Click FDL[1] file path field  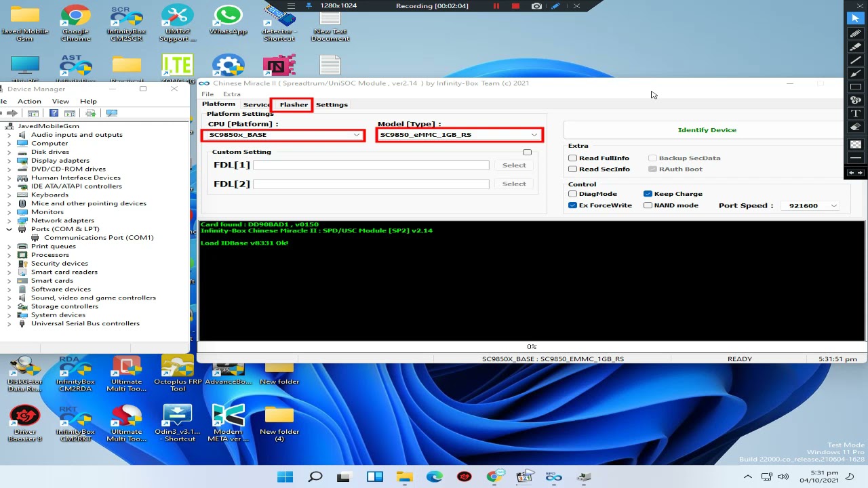(371, 165)
